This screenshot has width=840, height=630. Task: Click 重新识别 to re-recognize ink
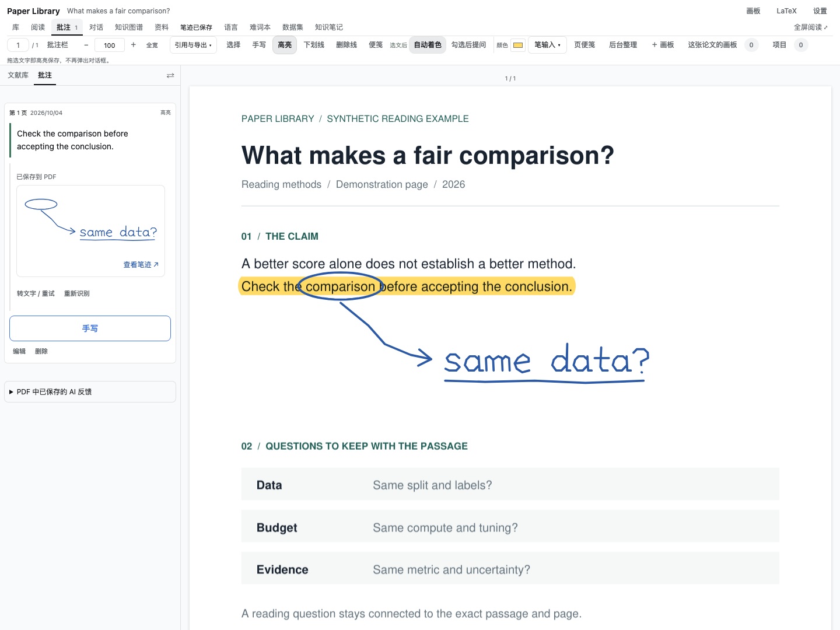tap(76, 293)
